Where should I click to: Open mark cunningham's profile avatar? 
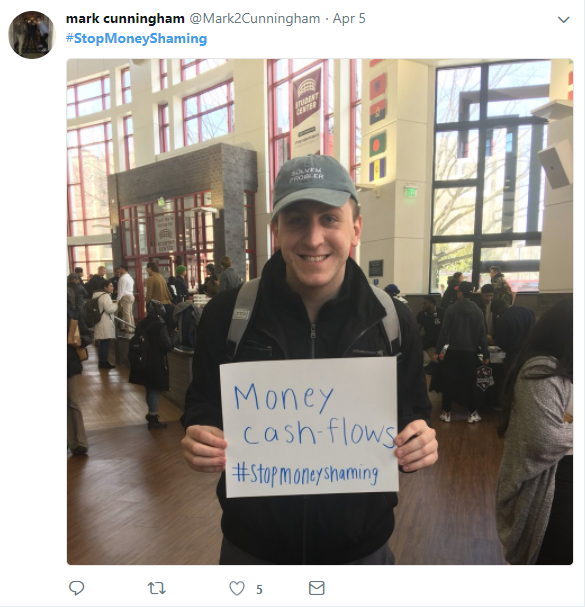[x=31, y=34]
